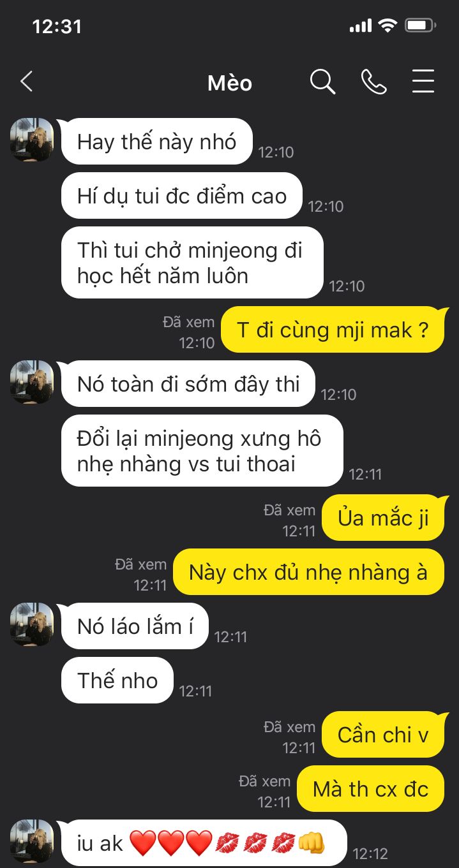Viewport: 459px width, 868px height.
Task: Open Mèo's profile picture beside 'Hay thế này nhó'
Action: [x=32, y=140]
